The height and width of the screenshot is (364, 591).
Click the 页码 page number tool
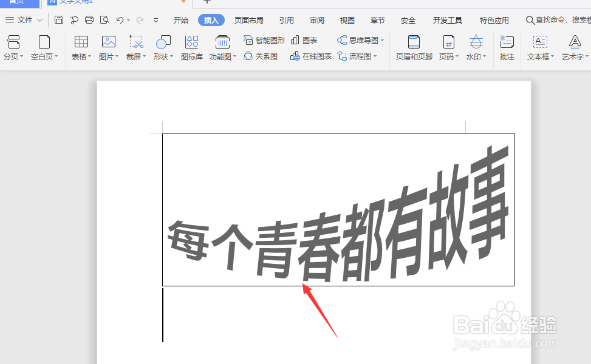(448, 47)
